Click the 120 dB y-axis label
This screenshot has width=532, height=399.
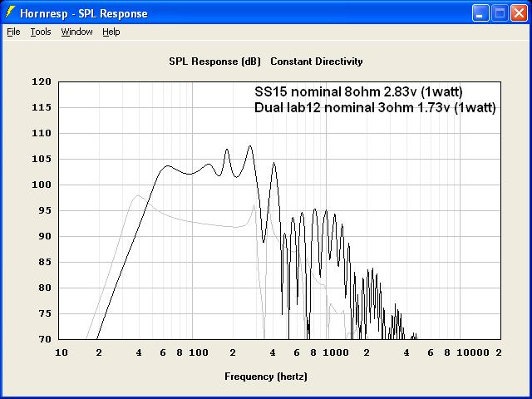(x=42, y=81)
